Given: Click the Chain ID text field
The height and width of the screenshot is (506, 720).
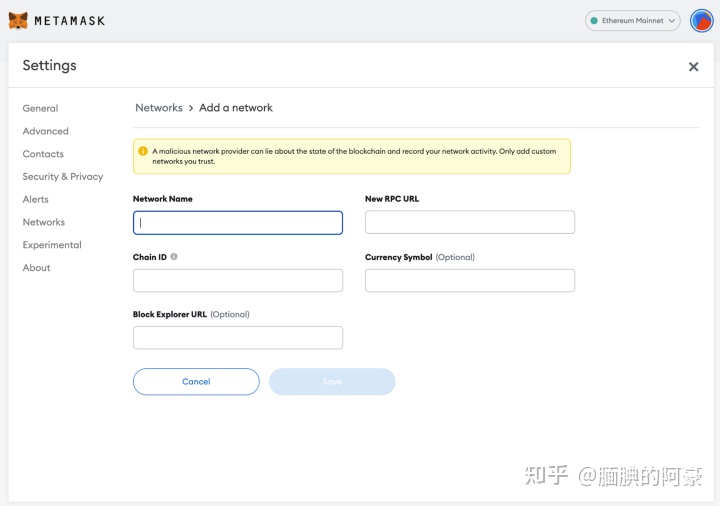Looking at the screenshot, I should pos(238,280).
